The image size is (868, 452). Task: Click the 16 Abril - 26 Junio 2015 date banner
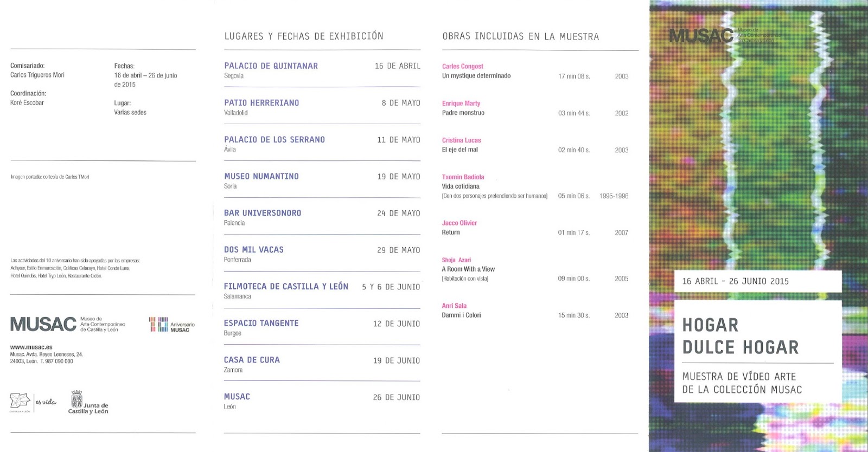pos(735,281)
